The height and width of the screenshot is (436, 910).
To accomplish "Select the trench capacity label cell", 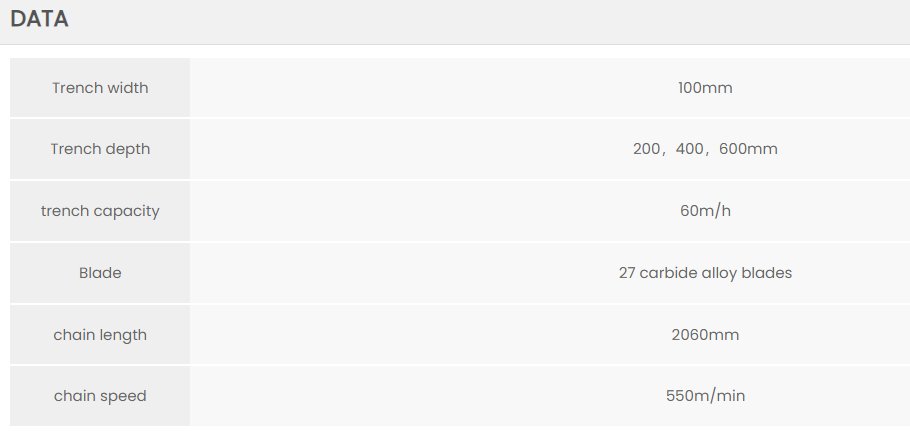I will [x=100, y=211].
